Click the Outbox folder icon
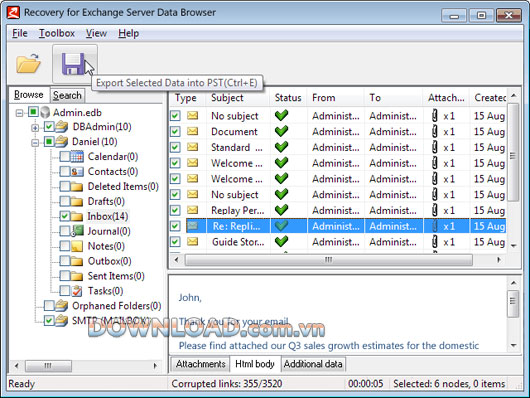The width and height of the screenshot is (530, 398). 77,261
